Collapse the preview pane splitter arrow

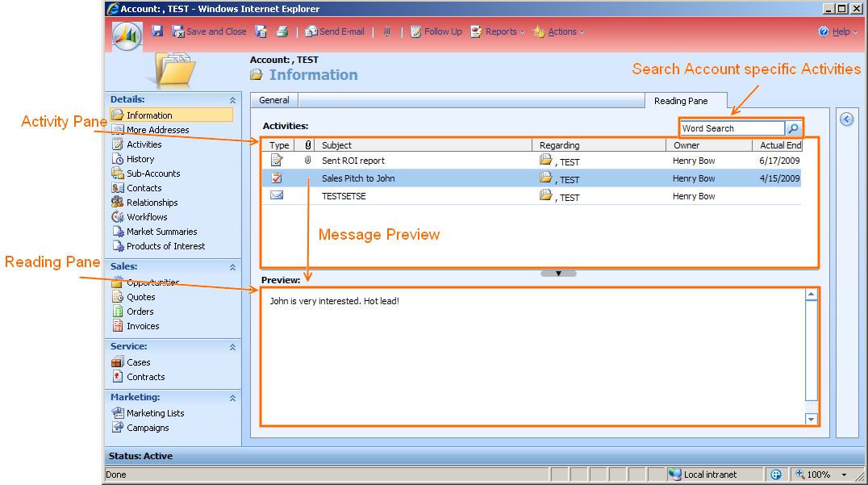[x=558, y=274]
